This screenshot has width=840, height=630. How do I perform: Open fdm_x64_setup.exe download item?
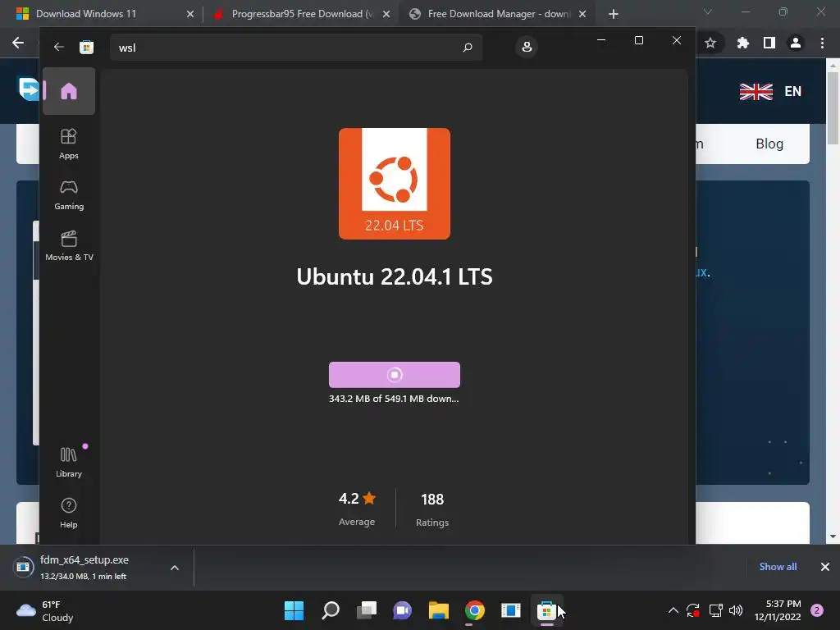tap(85, 568)
